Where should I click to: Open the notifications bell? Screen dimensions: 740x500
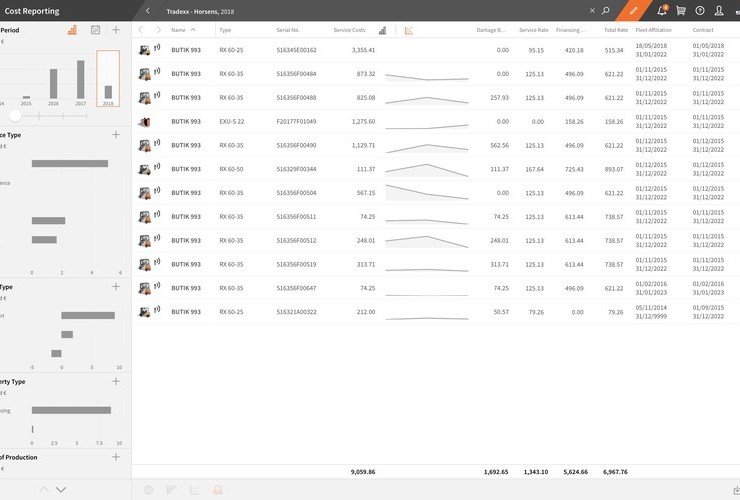click(x=661, y=11)
